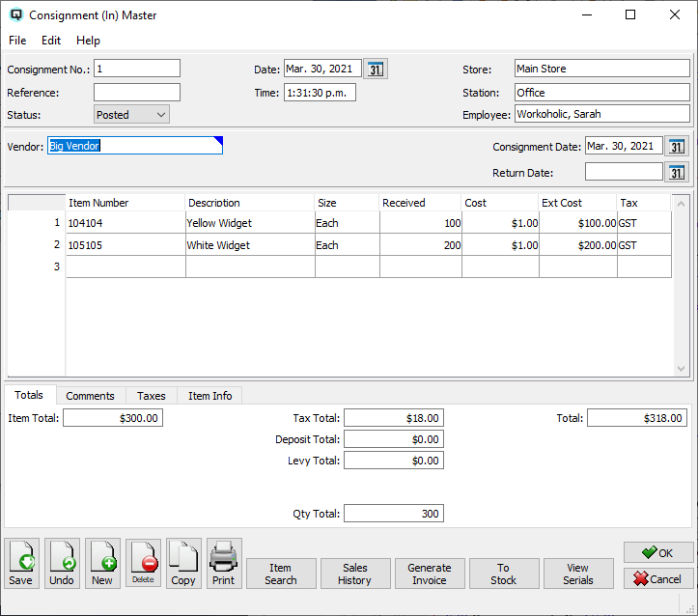The height and width of the screenshot is (616, 698).
Task: Click the Tax column header
Action: [x=644, y=203]
